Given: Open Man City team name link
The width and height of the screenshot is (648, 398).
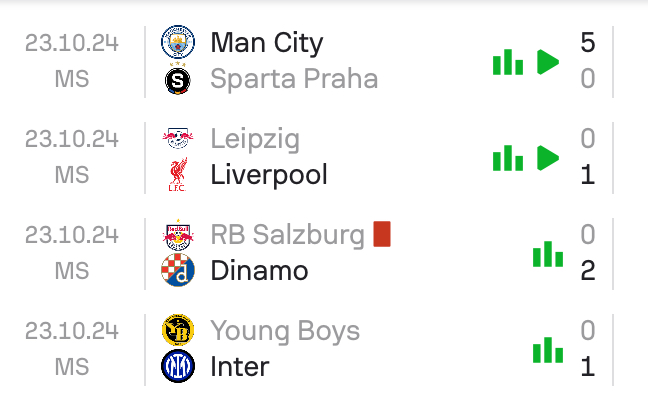Looking at the screenshot, I should click(x=267, y=43).
